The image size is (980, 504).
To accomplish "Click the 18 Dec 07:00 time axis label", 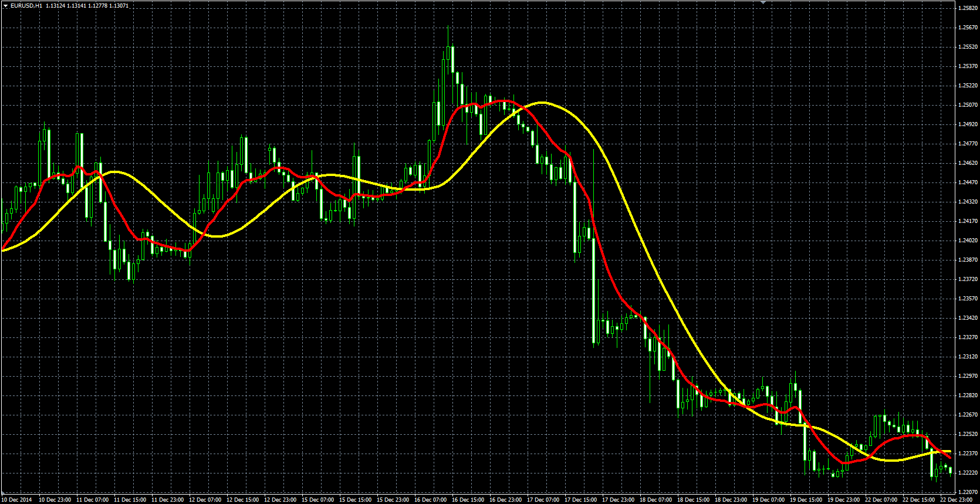I will point(656,500).
